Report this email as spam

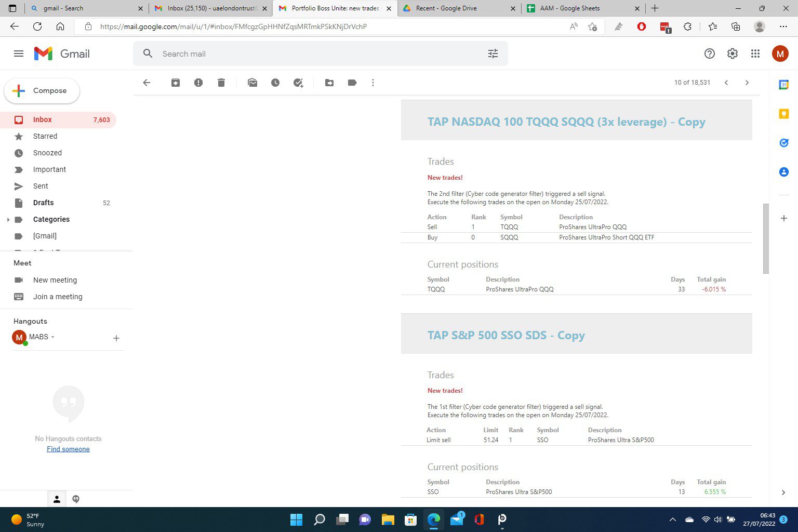pyautogui.click(x=198, y=83)
